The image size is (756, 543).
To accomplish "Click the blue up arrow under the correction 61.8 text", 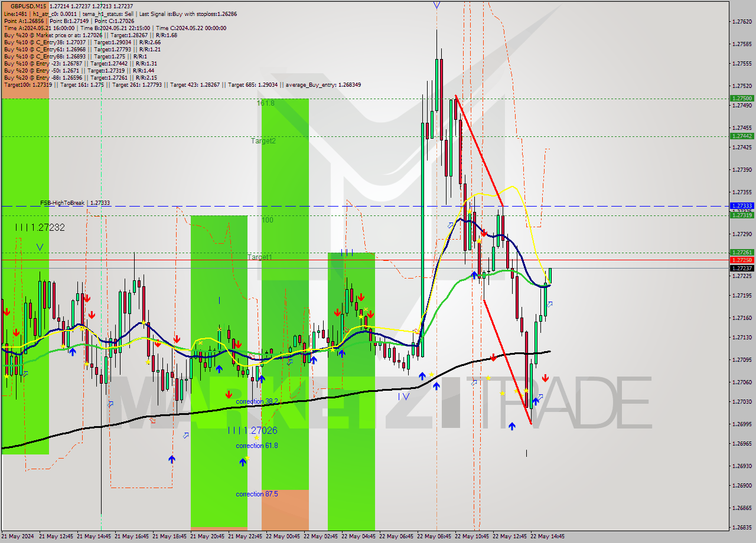I will click(x=243, y=462).
